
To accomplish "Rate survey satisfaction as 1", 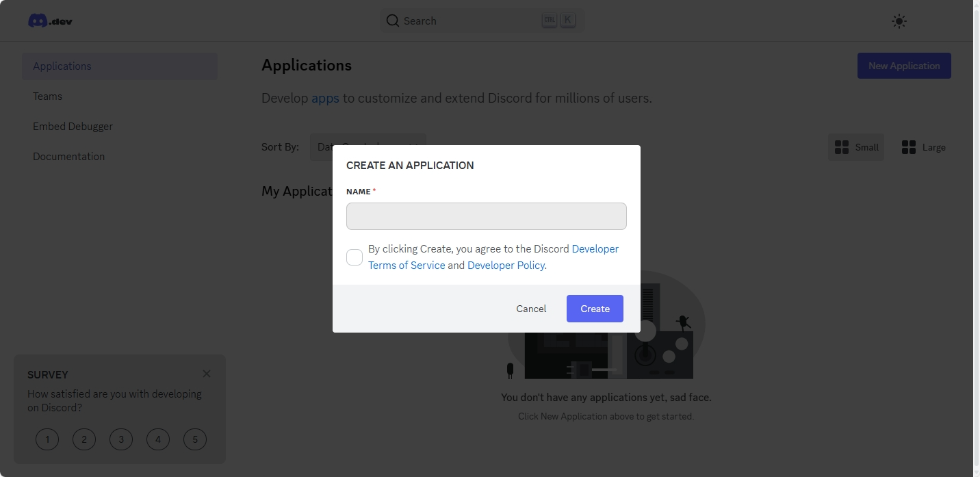I will [x=47, y=439].
